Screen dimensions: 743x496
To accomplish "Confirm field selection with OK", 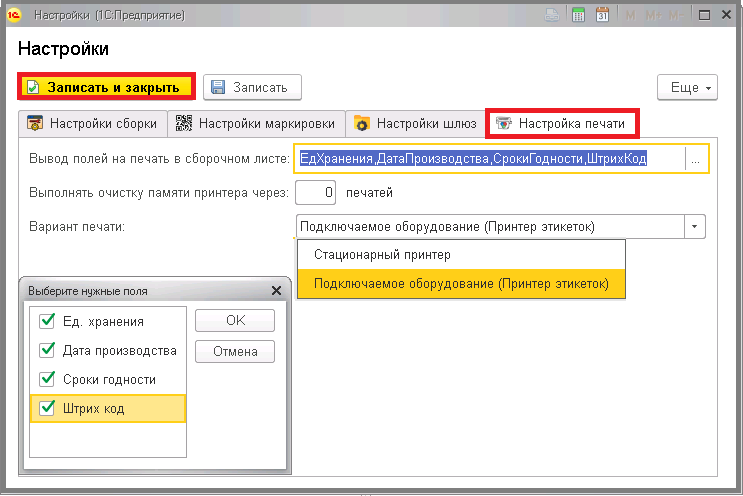I will (235, 320).
